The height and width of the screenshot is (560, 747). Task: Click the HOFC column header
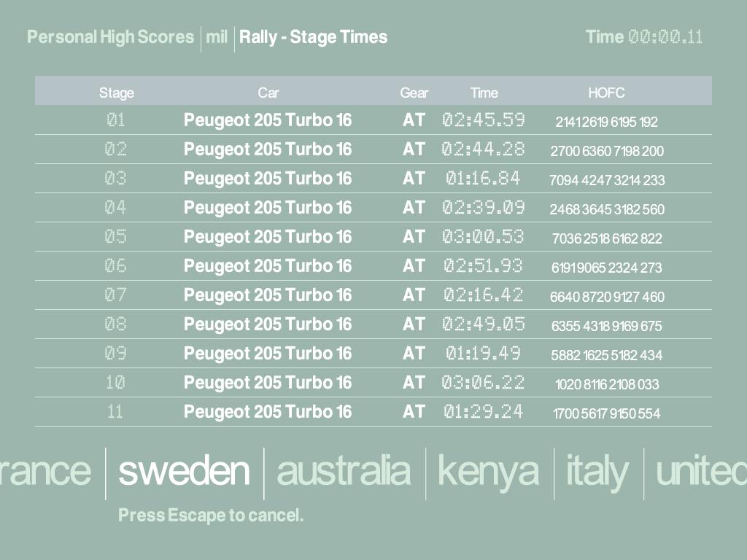606,93
